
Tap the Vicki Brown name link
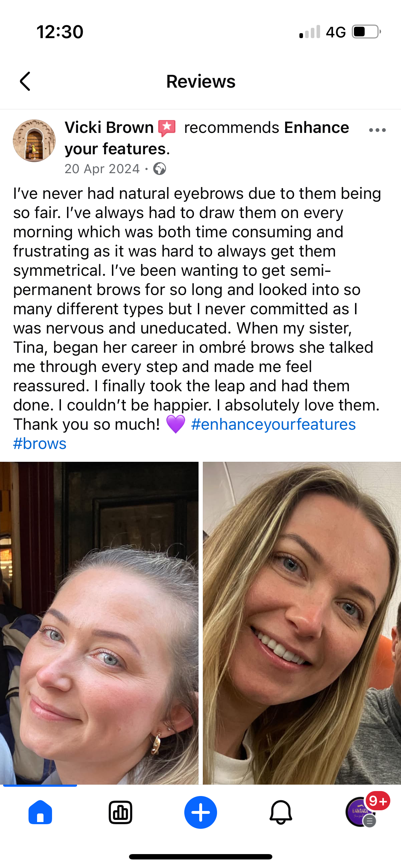click(x=109, y=128)
